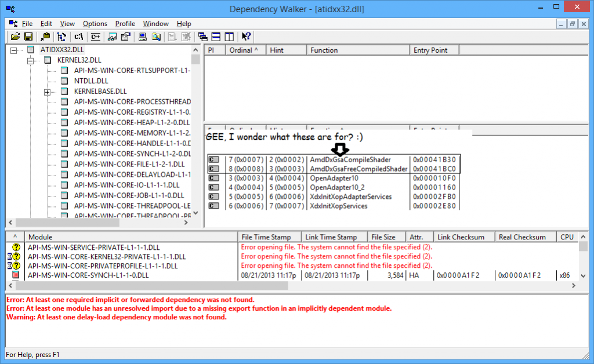The width and height of the screenshot is (594, 364).
Task: Click the module list's horizontal scrollbar right arrow
Action: (x=574, y=285)
